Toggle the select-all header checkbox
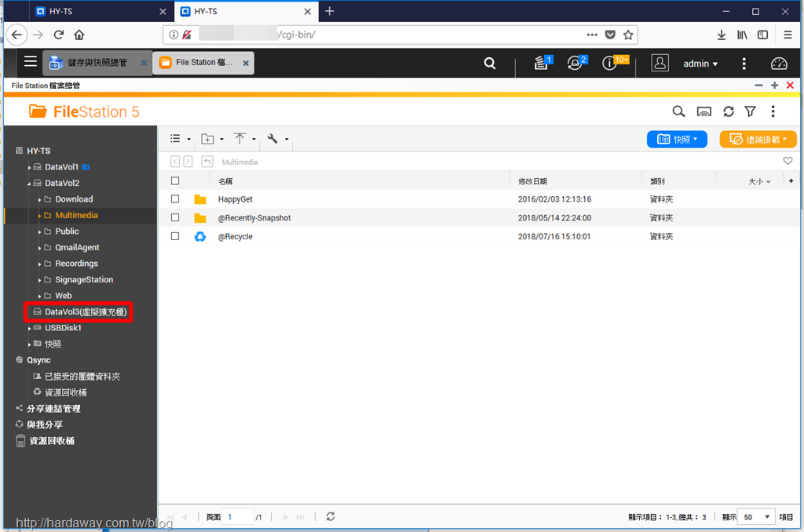Viewport: 804px width, 532px height. click(x=175, y=181)
